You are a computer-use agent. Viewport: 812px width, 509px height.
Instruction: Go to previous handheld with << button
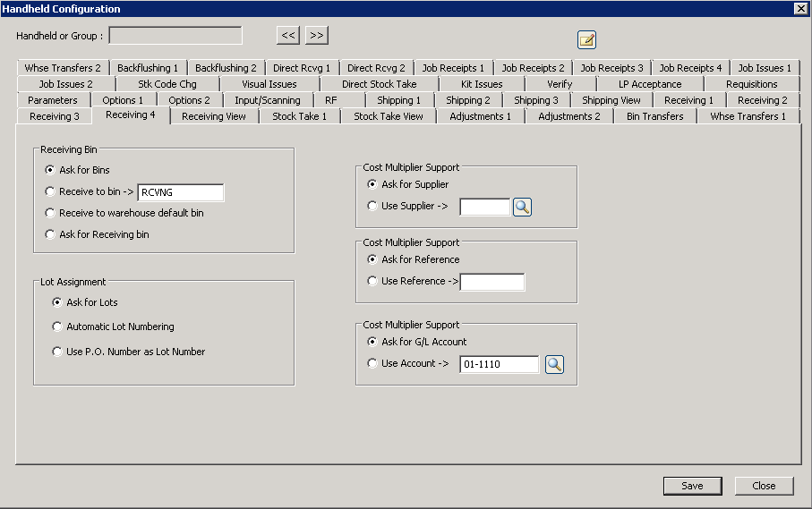click(287, 36)
